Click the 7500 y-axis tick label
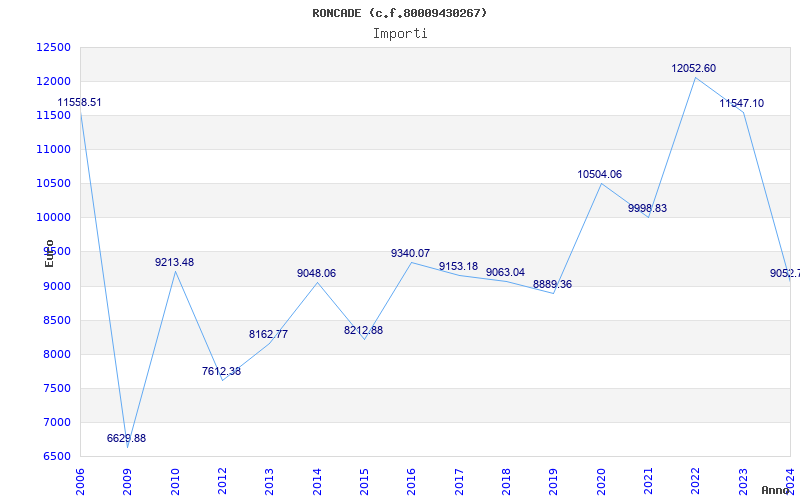The image size is (800, 500). [56, 388]
